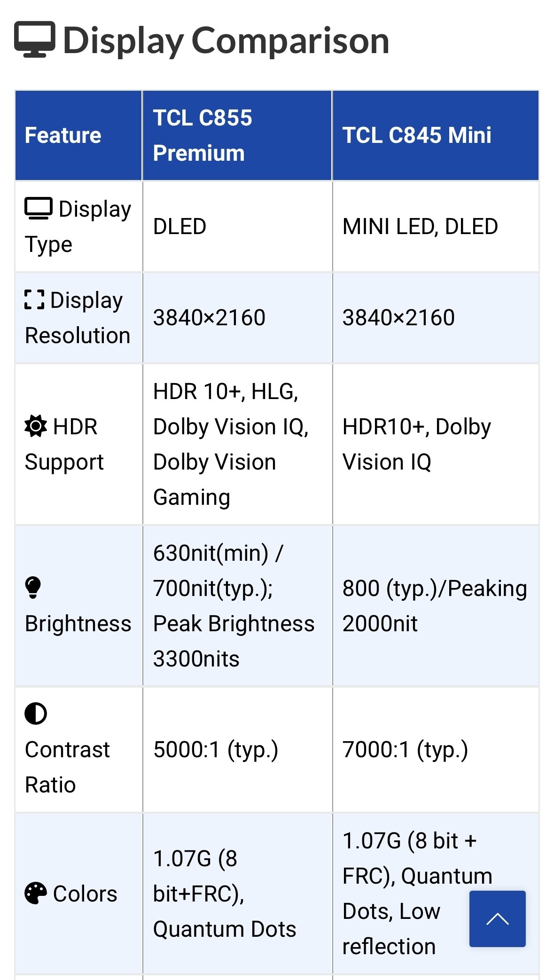Screen dimensions: 554x980
Task: Click the 5000:1 (typ.) contrast cell
Action: 216,750
